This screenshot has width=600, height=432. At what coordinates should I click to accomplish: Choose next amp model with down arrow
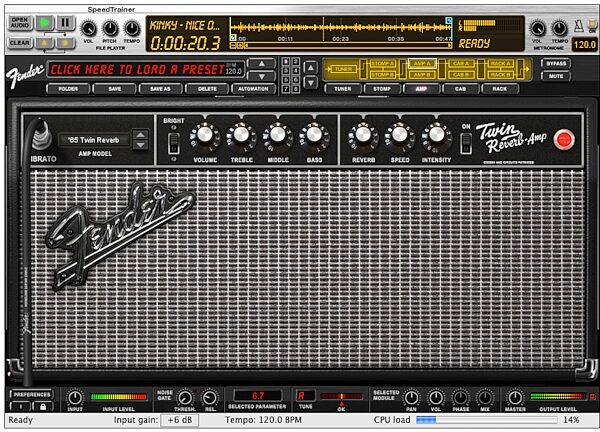140,145
